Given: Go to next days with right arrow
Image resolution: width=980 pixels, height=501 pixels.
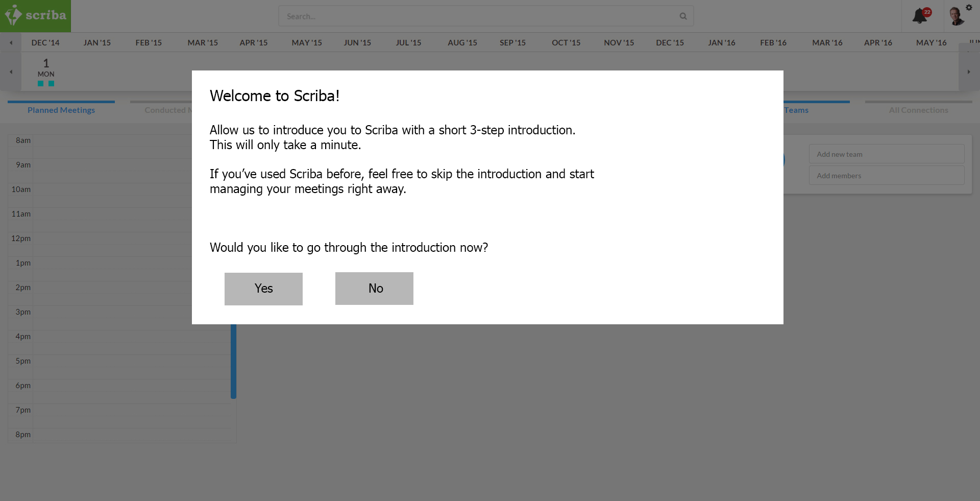Looking at the screenshot, I should tap(968, 72).
